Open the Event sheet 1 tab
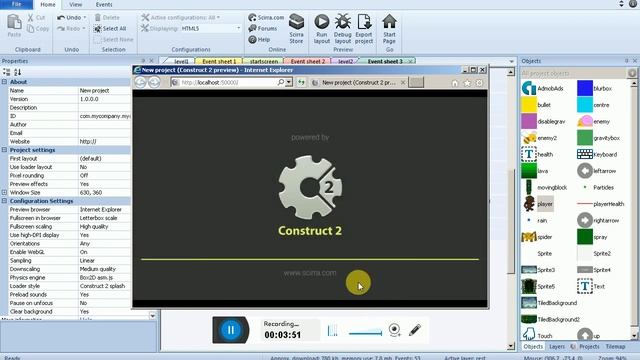The width and height of the screenshot is (640, 360). pyautogui.click(x=219, y=61)
